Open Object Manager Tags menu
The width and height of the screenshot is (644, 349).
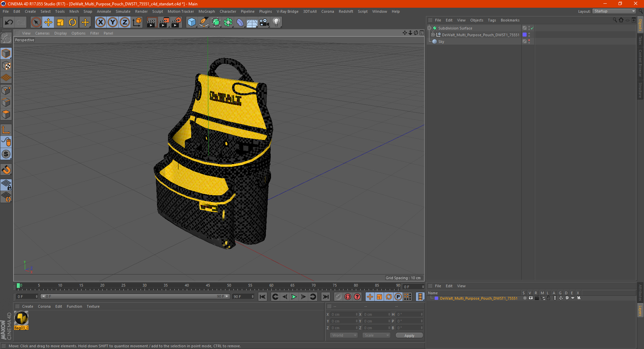tap(492, 20)
